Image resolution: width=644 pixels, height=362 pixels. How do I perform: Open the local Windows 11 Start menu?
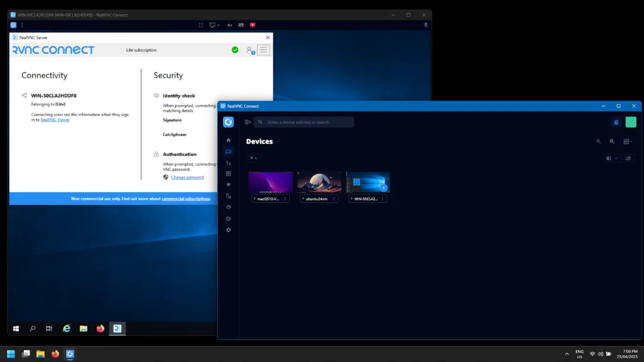[x=11, y=354]
